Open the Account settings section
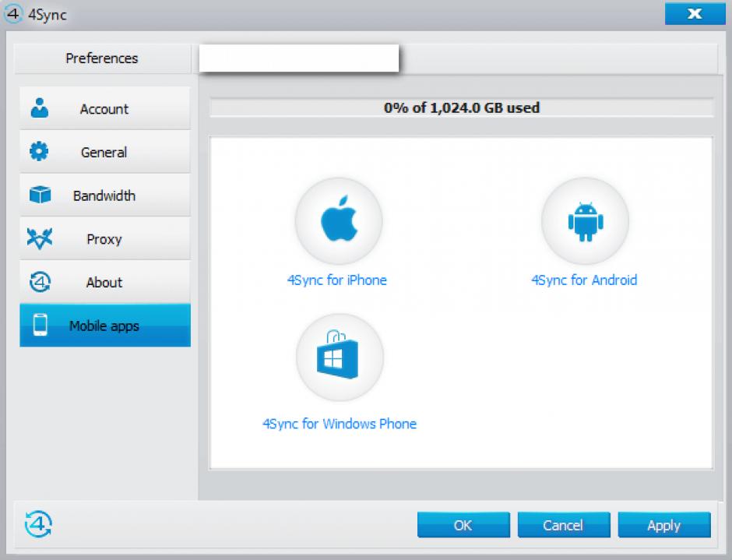 pyautogui.click(x=105, y=108)
